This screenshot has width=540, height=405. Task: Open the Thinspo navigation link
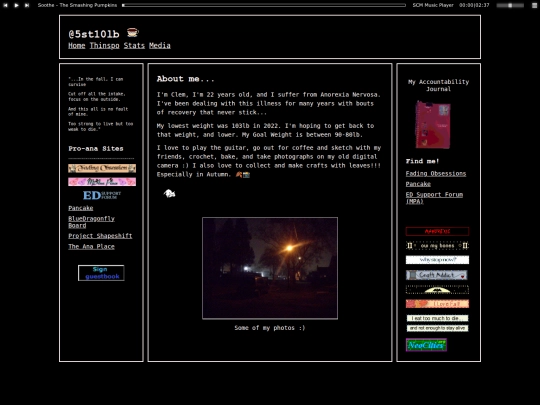pyautogui.click(x=104, y=45)
